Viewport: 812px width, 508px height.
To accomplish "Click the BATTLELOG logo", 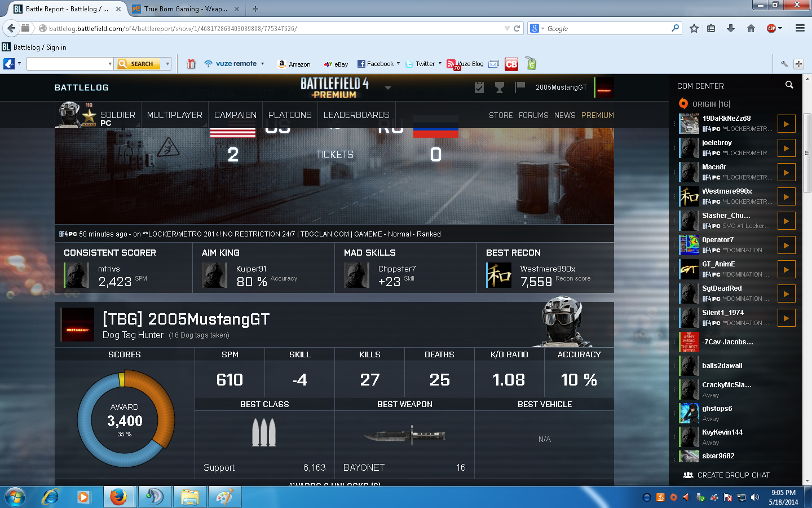I will pos(82,87).
